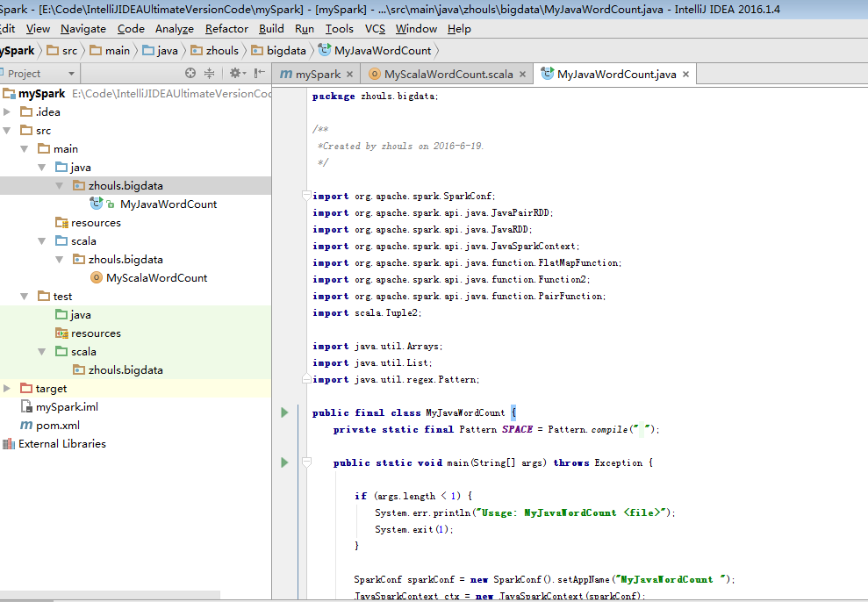This screenshot has width=868, height=602.
Task: Select MyScalaWordCount in project tree
Action: (x=156, y=278)
